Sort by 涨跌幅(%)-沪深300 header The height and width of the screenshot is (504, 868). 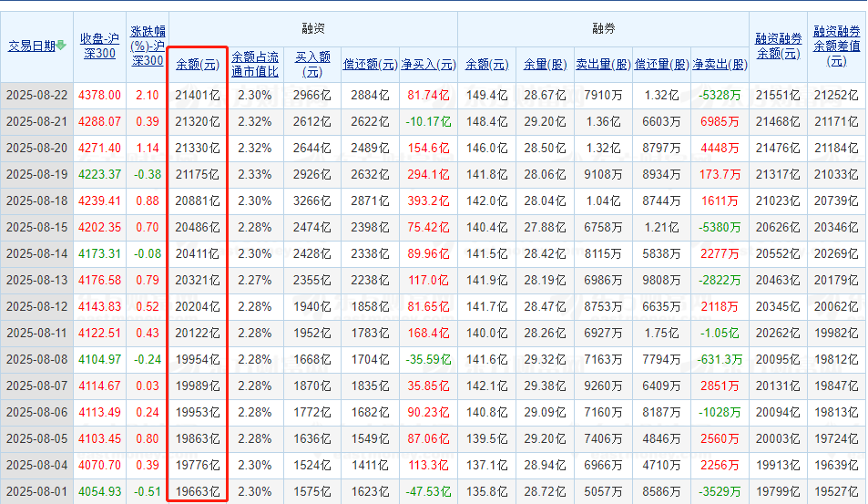pos(148,46)
